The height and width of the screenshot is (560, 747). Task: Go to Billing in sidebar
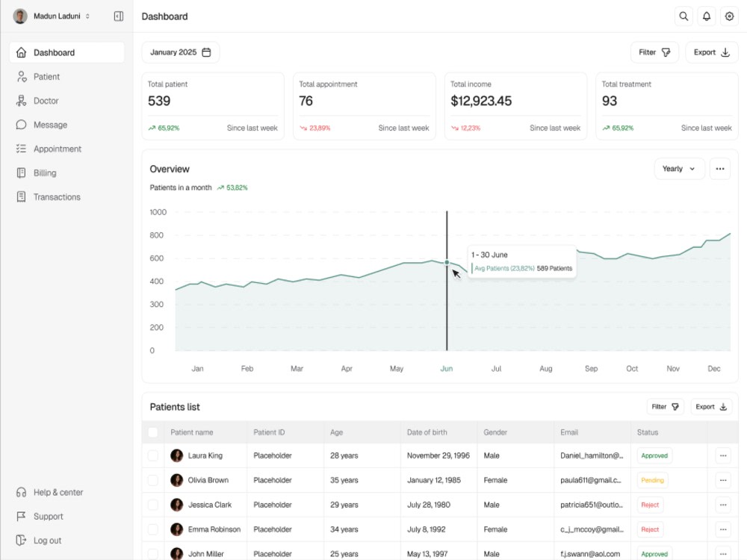pos(66,173)
